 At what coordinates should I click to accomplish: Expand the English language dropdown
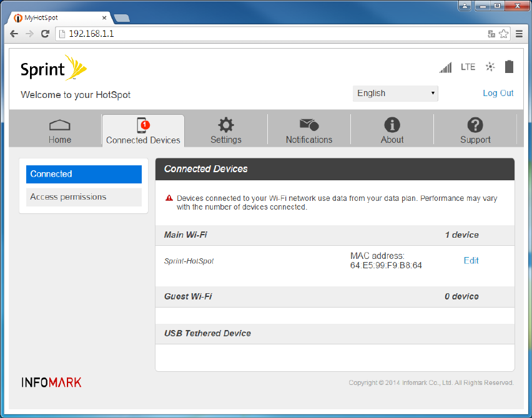point(396,93)
